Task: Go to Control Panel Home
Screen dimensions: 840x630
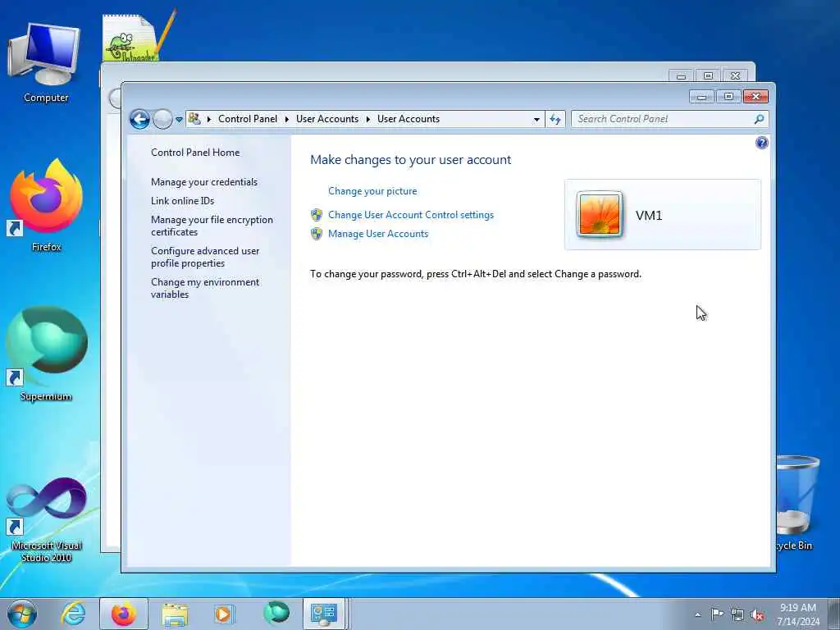Action: [195, 153]
